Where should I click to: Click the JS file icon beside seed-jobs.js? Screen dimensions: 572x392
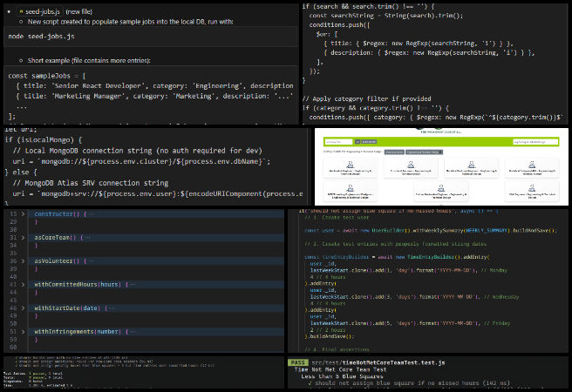pos(21,11)
